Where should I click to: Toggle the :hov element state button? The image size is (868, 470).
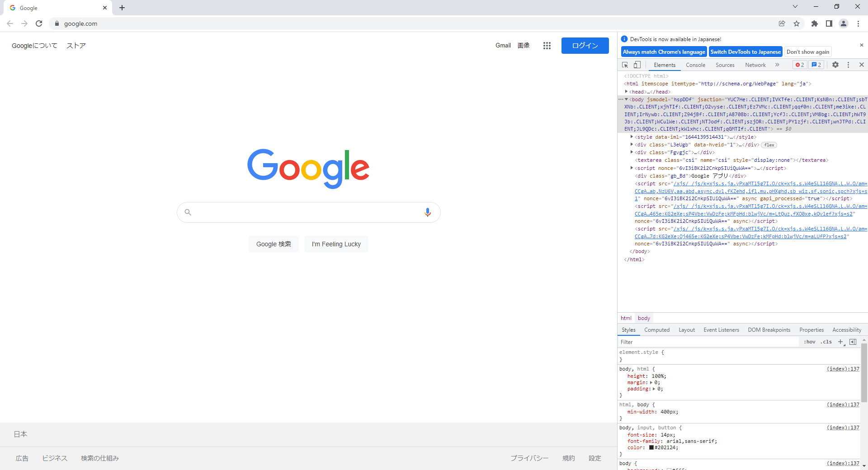pos(810,342)
